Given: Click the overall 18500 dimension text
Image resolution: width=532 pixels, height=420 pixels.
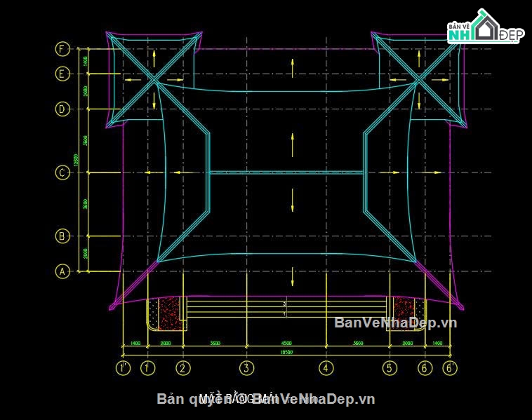Looking at the screenshot, I should click(x=286, y=352).
